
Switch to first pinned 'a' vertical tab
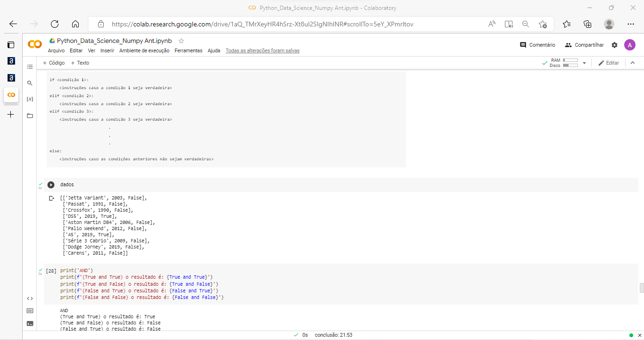tap(11, 61)
